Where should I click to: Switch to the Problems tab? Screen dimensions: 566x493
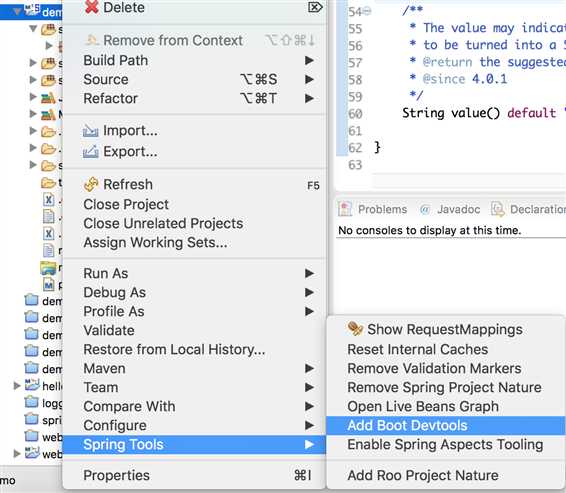[373, 209]
